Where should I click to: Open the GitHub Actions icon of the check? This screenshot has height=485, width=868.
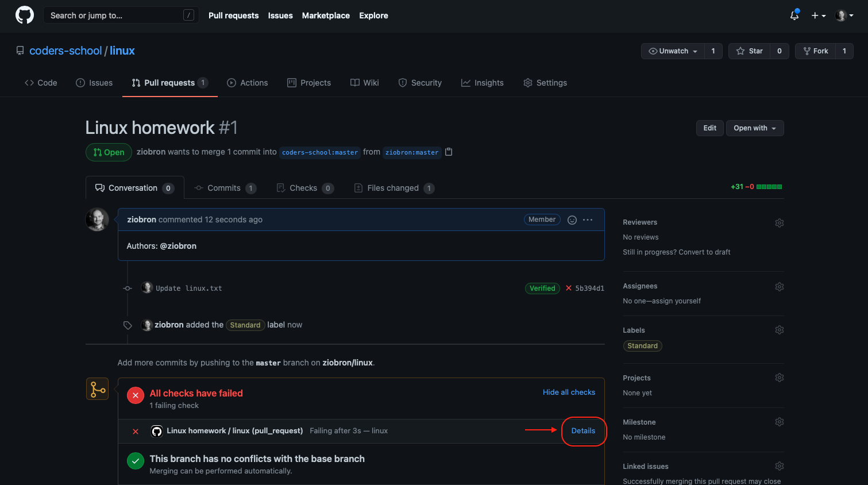pos(157,432)
